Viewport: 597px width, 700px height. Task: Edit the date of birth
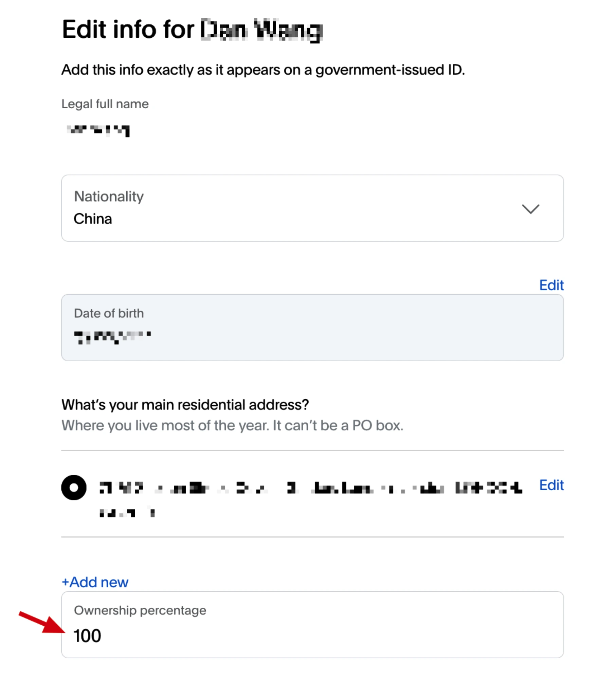click(x=551, y=285)
